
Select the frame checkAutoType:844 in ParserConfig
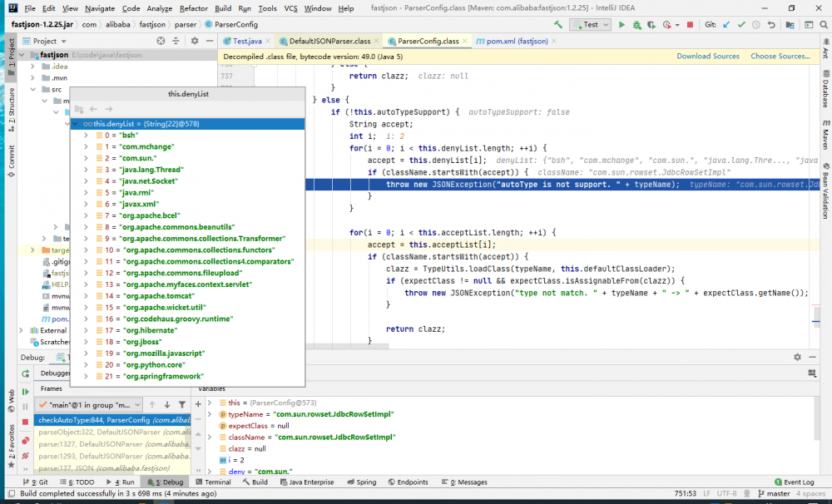(108, 419)
